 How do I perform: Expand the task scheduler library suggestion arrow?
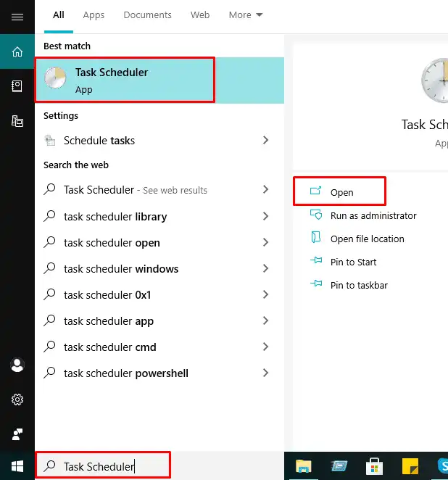click(266, 217)
